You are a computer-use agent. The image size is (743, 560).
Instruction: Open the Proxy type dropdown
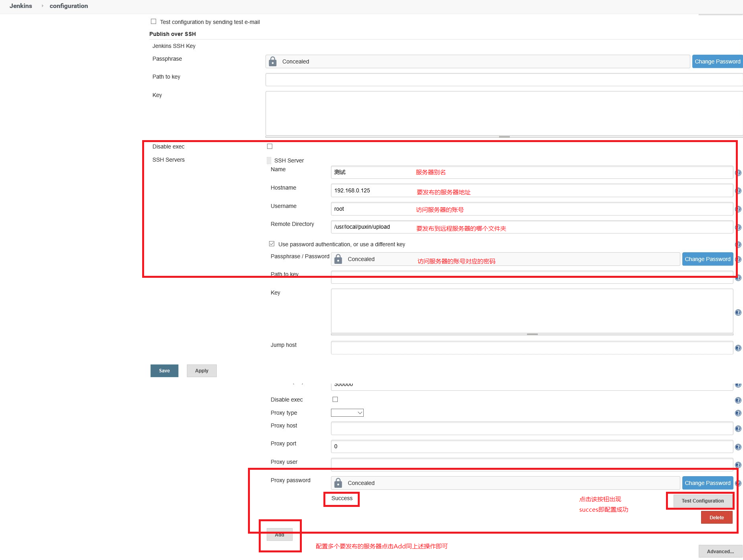(347, 413)
